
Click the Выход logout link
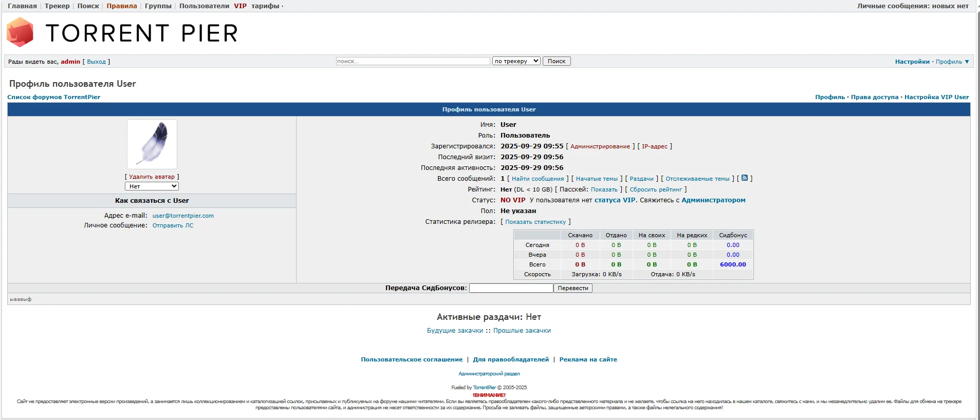pos(96,62)
